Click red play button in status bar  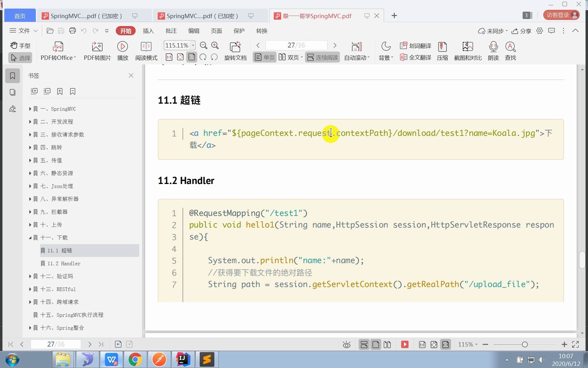[405, 344]
